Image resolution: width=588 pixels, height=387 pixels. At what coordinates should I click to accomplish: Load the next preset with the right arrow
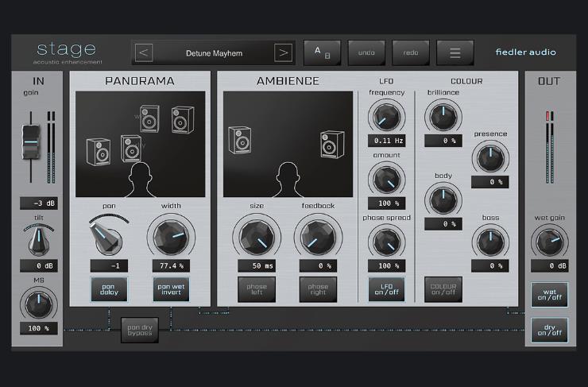point(284,53)
